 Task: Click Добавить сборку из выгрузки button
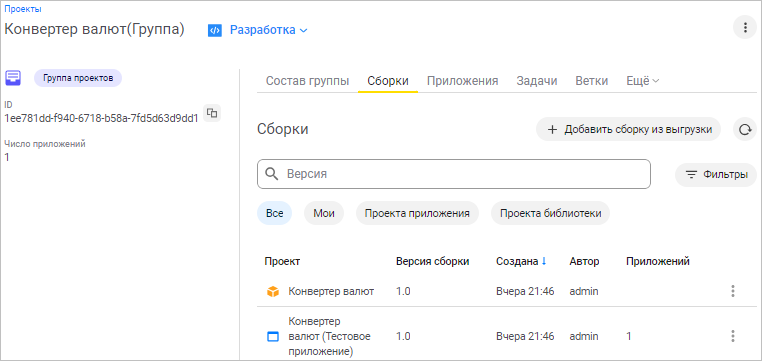pyautogui.click(x=628, y=129)
